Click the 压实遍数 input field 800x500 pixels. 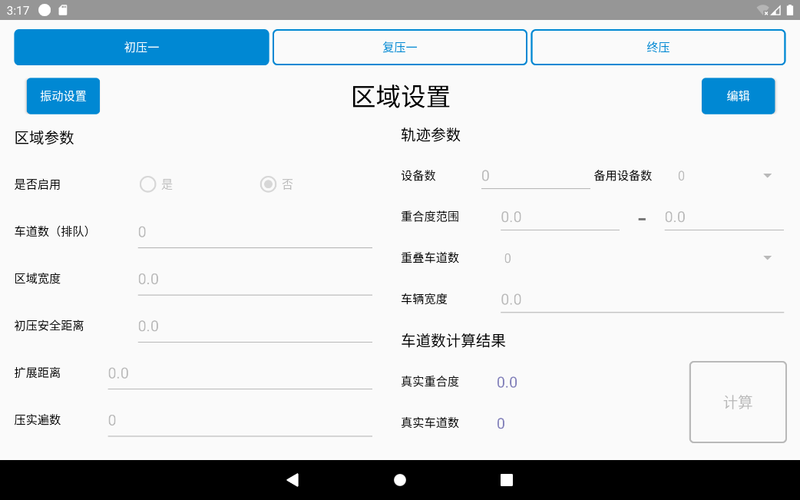click(240, 420)
